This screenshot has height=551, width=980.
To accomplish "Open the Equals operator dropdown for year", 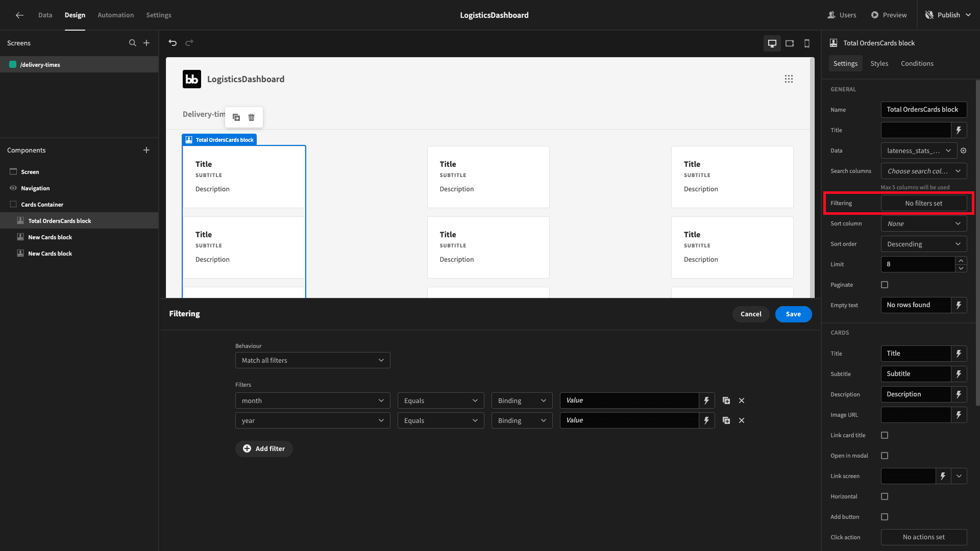I will coord(440,420).
